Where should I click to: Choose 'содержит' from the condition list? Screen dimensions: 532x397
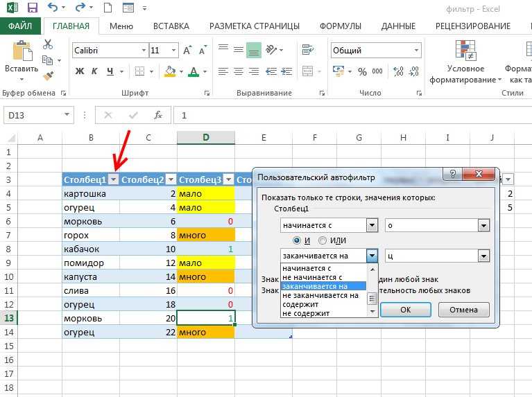click(324, 304)
